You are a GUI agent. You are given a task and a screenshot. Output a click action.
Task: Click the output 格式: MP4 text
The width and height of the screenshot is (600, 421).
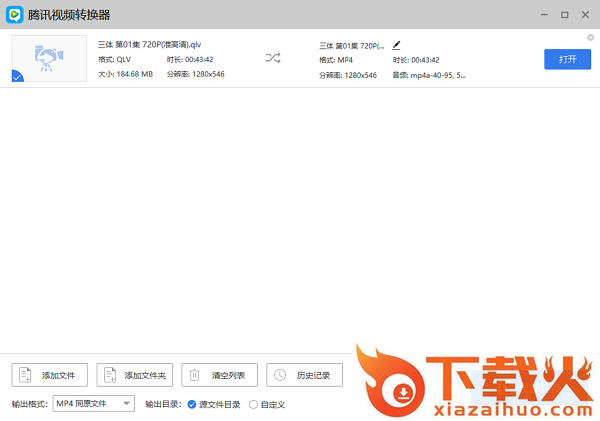pyautogui.click(x=336, y=60)
